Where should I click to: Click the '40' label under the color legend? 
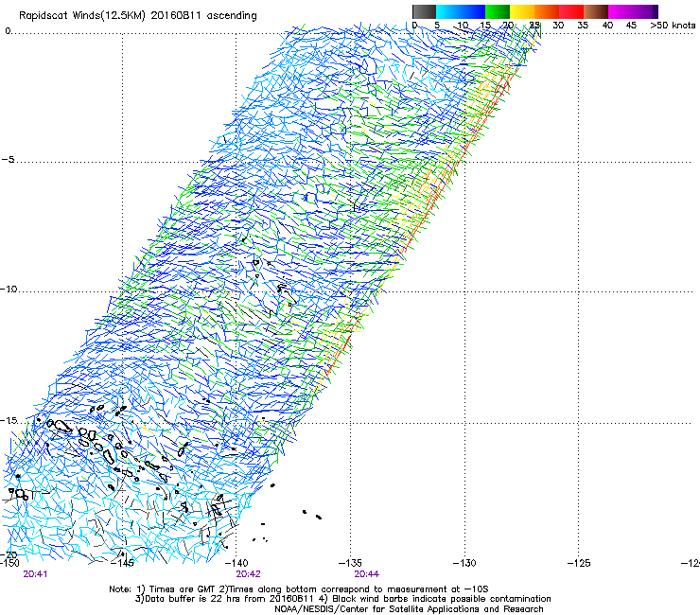coord(607,25)
